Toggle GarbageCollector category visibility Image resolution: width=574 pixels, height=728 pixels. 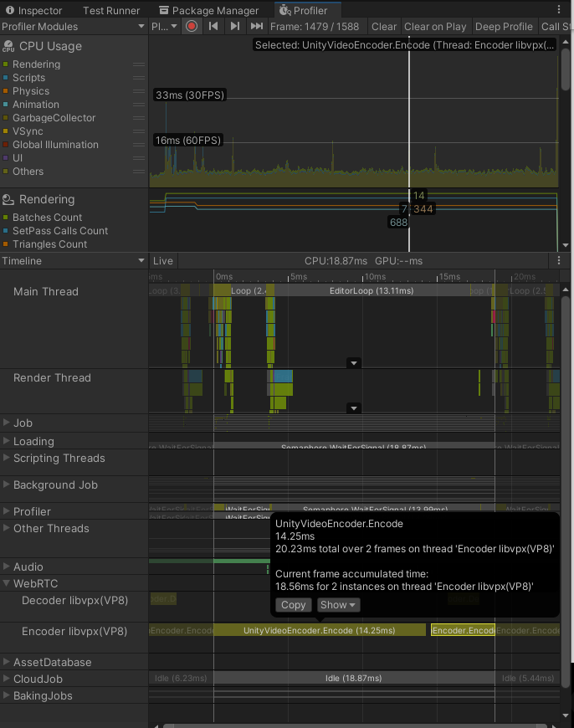pos(6,118)
